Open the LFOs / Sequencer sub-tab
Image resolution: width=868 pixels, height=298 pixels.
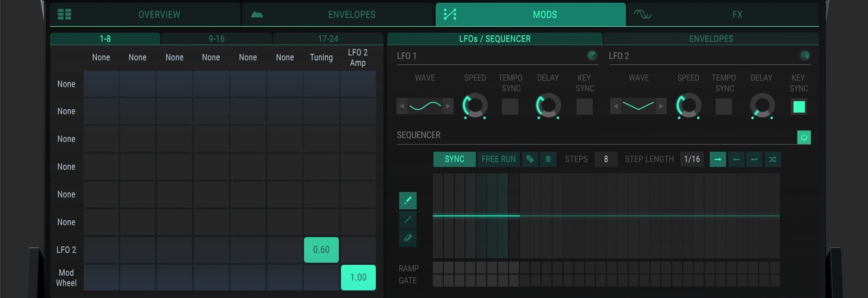coord(495,39)
